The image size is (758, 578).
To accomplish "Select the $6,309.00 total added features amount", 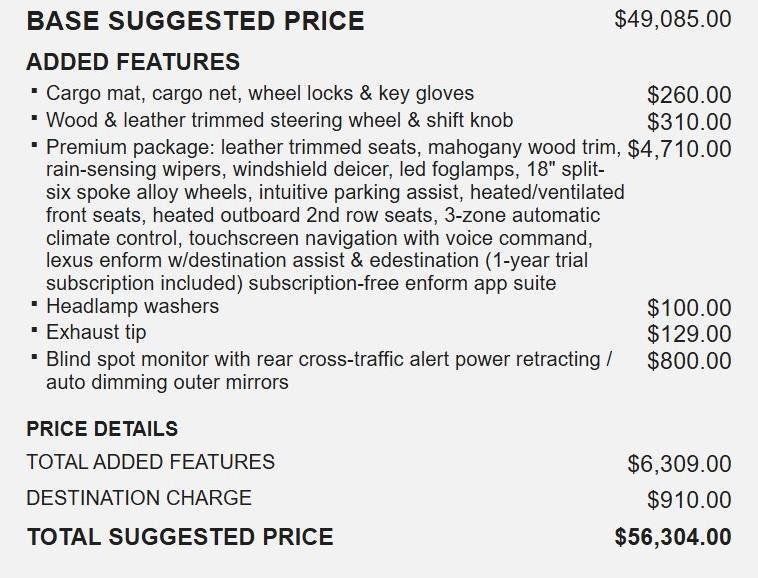I will pos(679,464).
